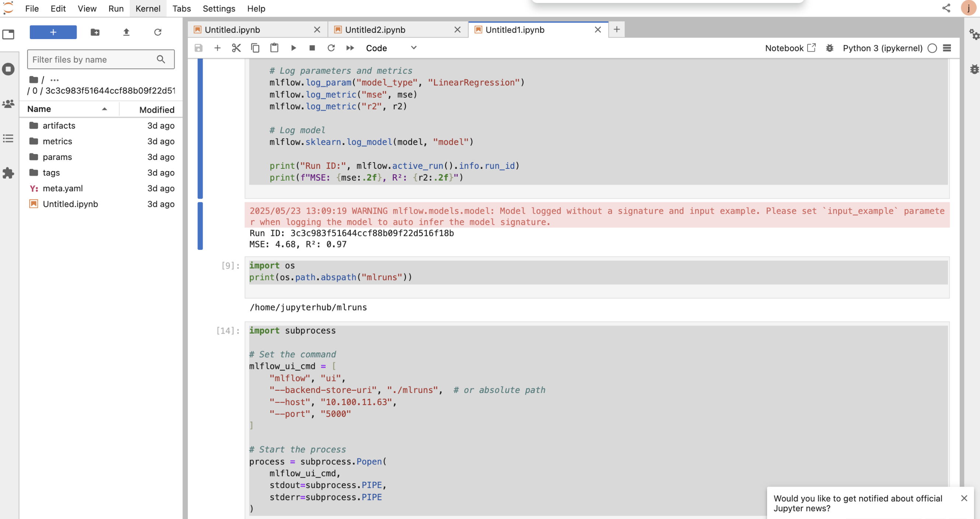Expand the collapsed breadcrumb ellipsis
980x519 pixels.
(55, 80)
